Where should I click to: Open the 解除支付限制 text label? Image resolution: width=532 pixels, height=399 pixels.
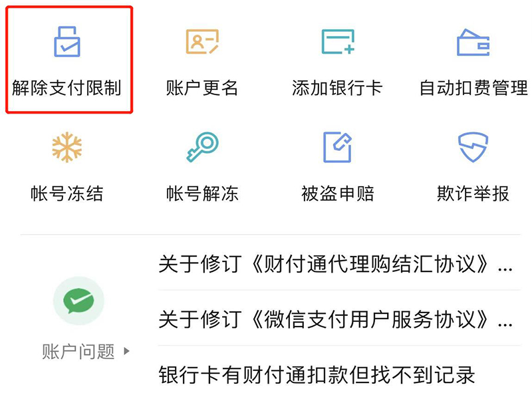pos(66,88)
